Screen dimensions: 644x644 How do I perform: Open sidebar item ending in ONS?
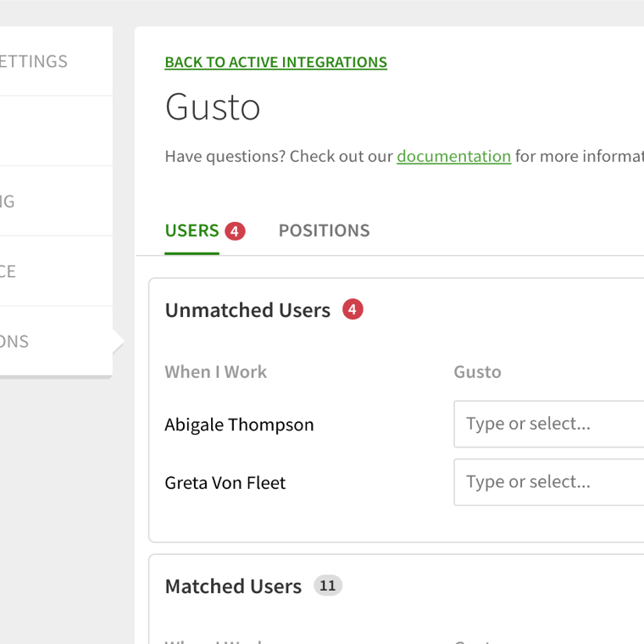[56, 341]
